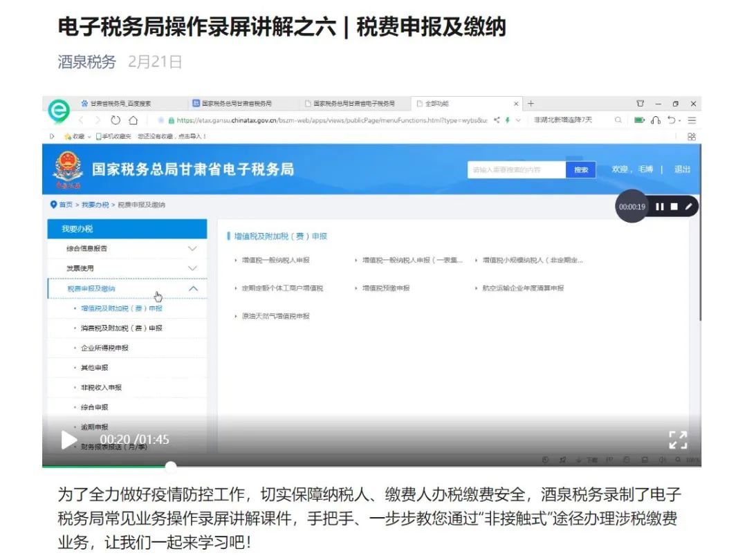Click the 退出 logout link
This screenshot has height=560, width=747.
682,169
